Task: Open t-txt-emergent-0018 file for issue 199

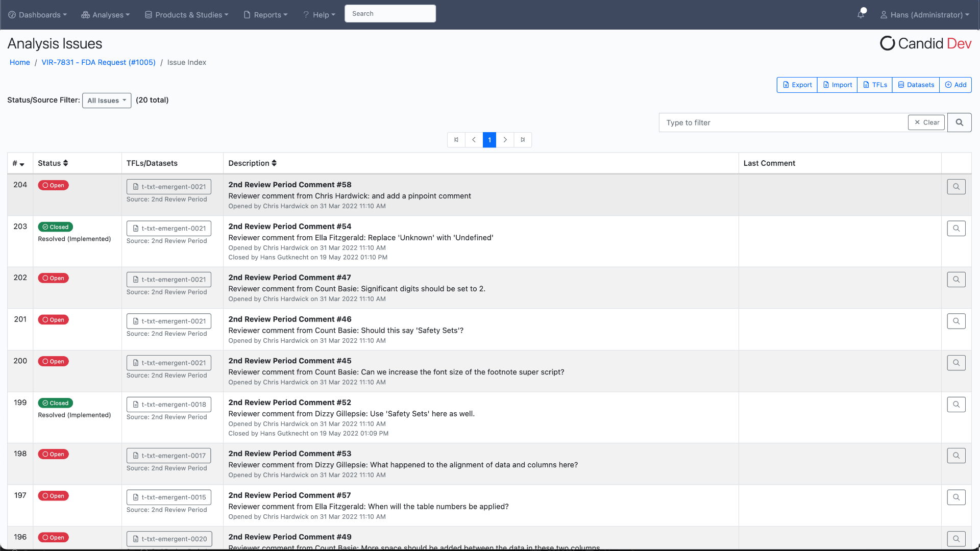Action: [169, 405]
